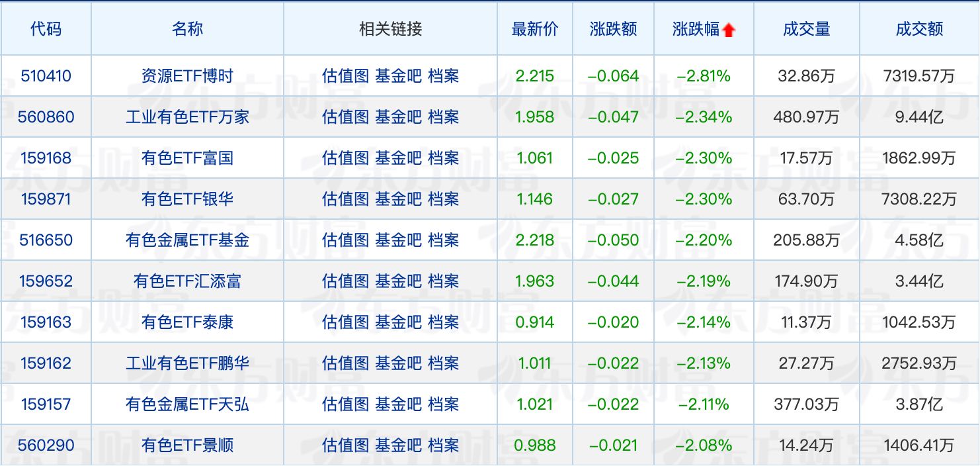Click the red sort arrow beside 涨跌幅
Viewport: 980px width, 466px height.
[729, 30]
